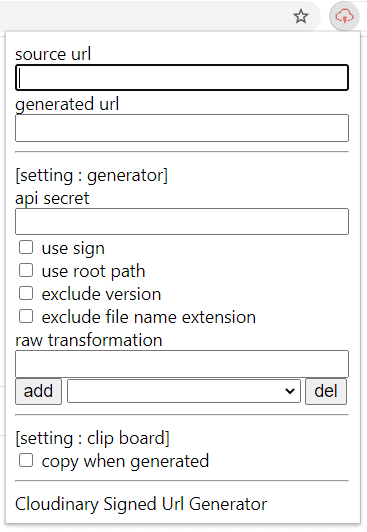The image size is (367, 532).
Task: Click the 'api secret' label text
Action: coord(52,198)
